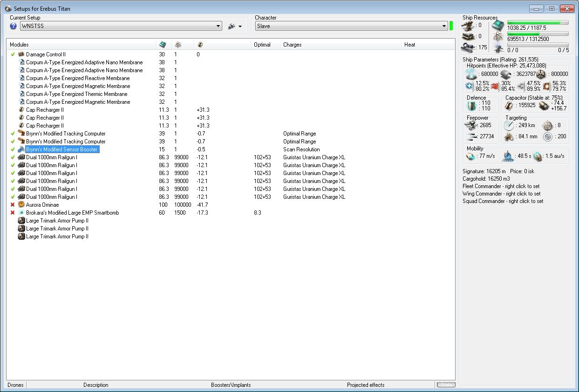Open the Boosters\Implants tab
The height and width of the screenshot is (392, 579).
231,385
